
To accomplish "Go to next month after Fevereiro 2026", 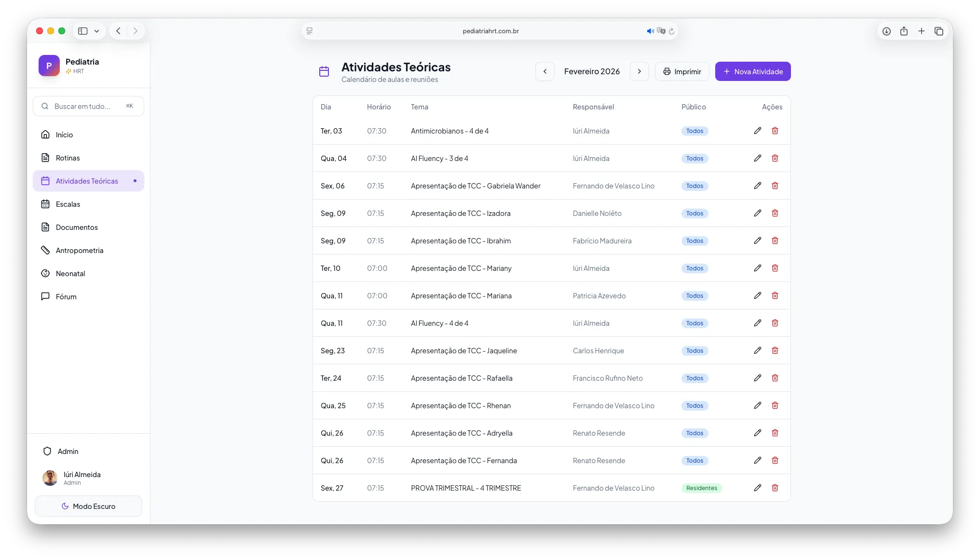I will coord(640,71).
